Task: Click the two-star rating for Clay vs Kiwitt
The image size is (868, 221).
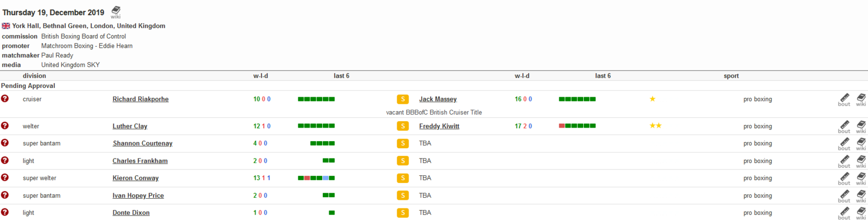Action: (x=655, y=125)
